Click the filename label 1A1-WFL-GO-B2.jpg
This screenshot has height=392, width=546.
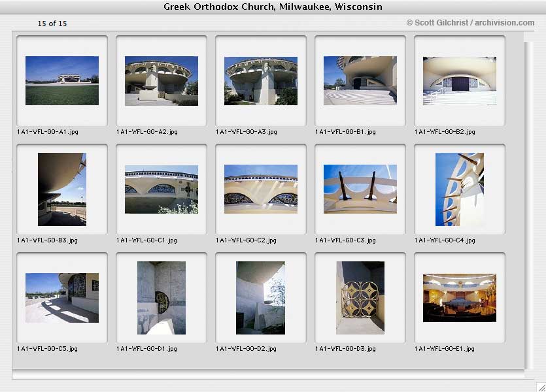[445, 132]
